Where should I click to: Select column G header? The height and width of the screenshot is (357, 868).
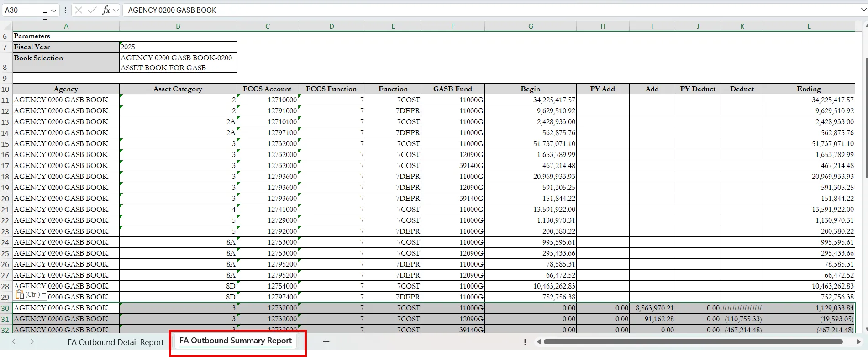530,26
